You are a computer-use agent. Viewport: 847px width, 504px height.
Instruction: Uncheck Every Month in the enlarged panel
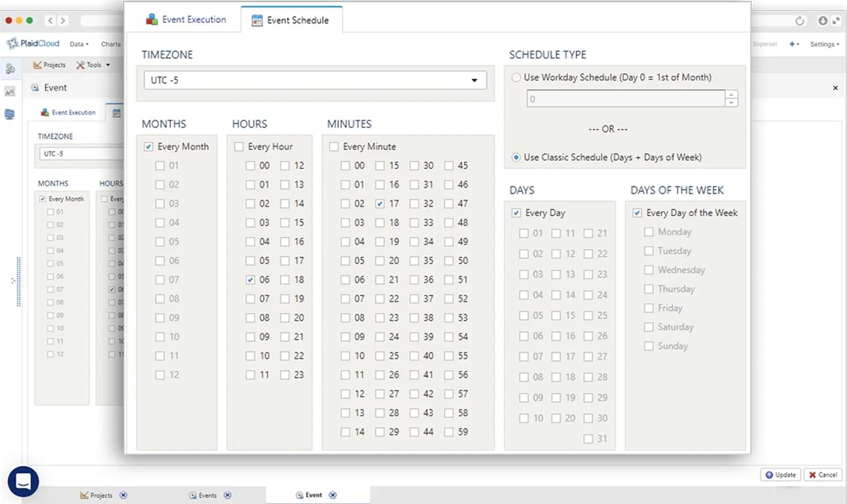coord(148,147)
